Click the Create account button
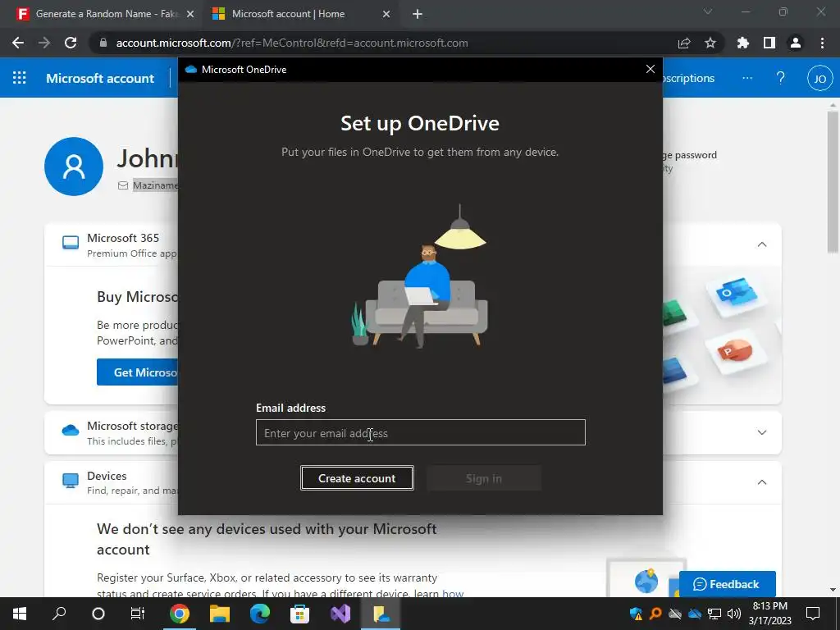 (x=357, y=478)
